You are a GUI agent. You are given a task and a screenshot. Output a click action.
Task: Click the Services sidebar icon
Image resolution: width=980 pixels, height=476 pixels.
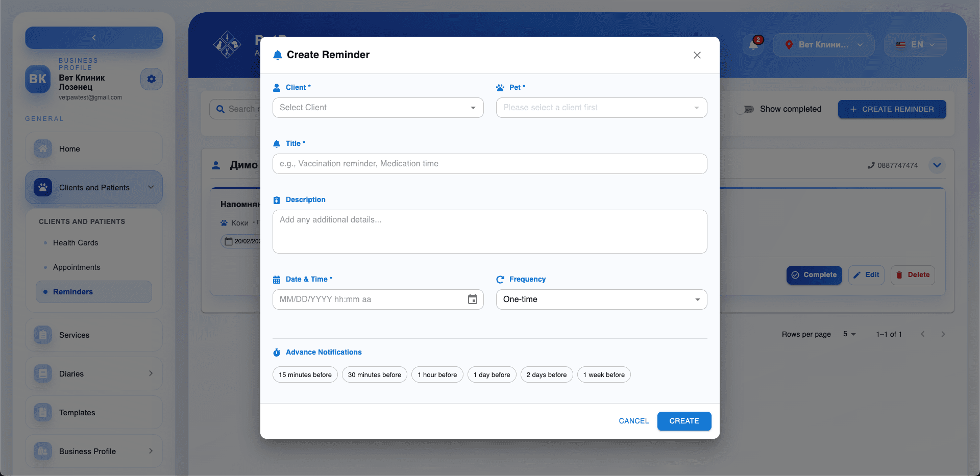coord(43,335)
